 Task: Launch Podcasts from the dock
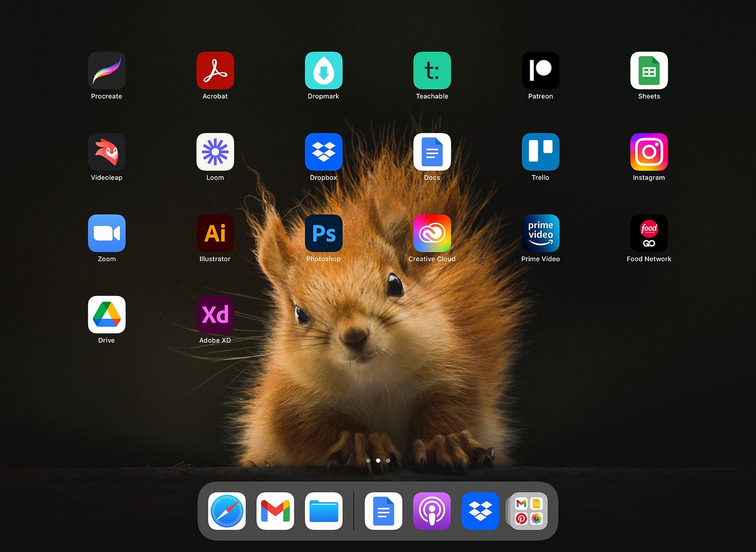pos(432,511)
